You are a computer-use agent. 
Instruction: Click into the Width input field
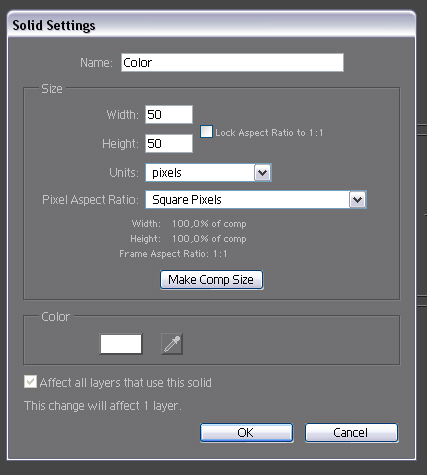169,115
